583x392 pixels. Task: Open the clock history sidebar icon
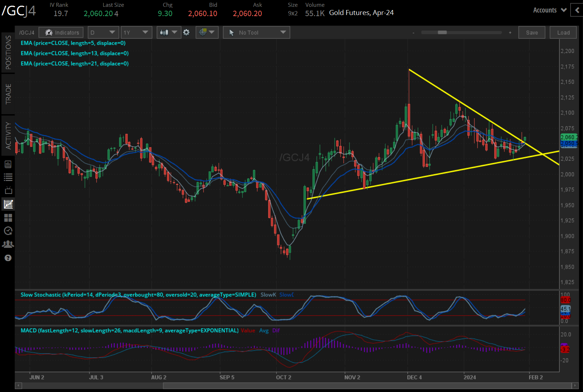8,231
